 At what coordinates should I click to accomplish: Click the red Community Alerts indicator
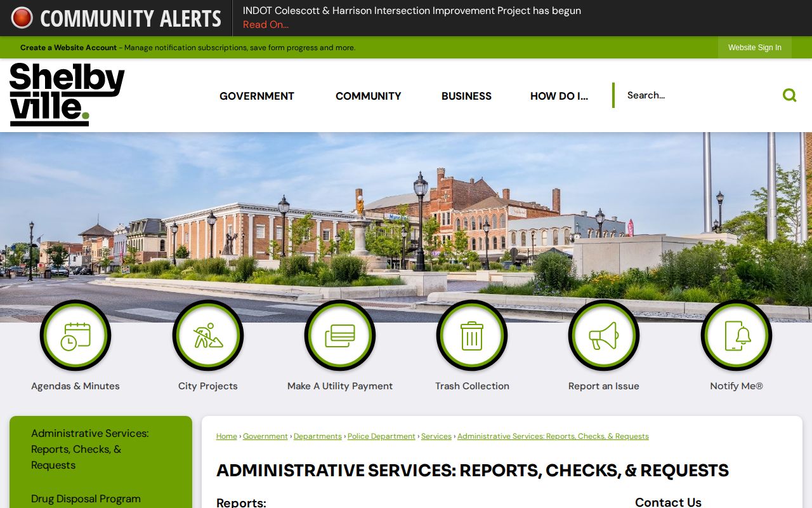[22, 18]
